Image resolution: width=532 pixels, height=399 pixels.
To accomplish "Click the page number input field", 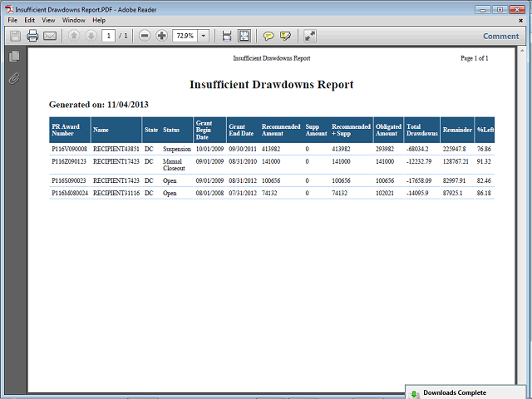I will pos(109,36).
